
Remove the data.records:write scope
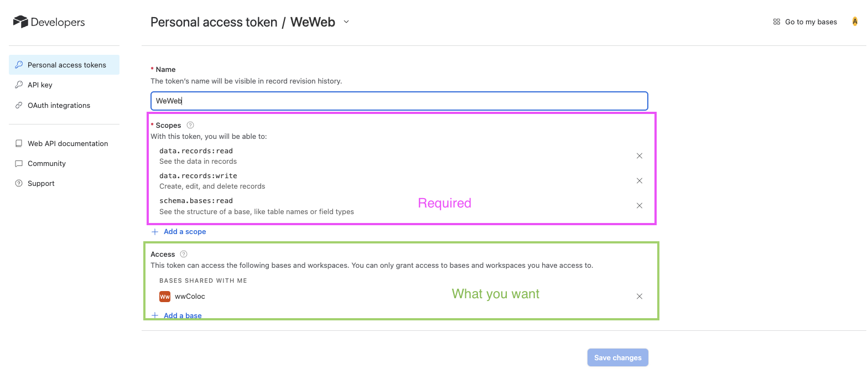pyautogui.click(x=639, y=180)
